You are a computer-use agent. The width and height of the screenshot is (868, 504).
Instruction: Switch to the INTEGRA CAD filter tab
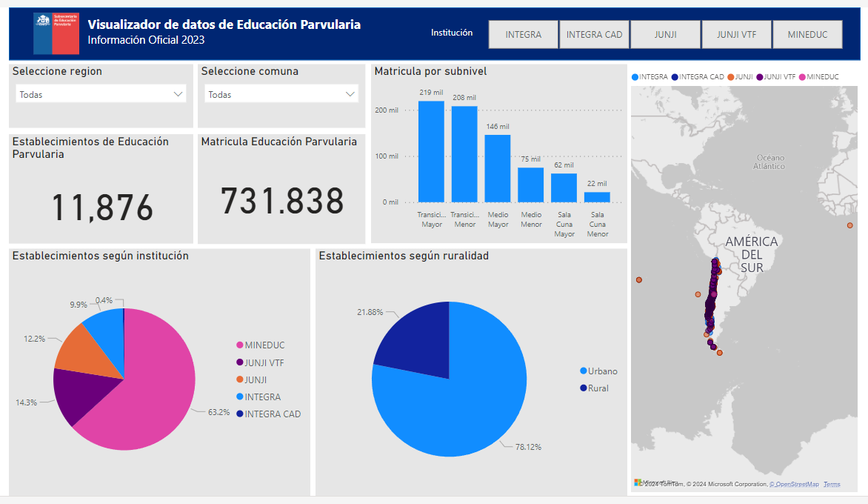pyautogui.click(x=594, y=34)
